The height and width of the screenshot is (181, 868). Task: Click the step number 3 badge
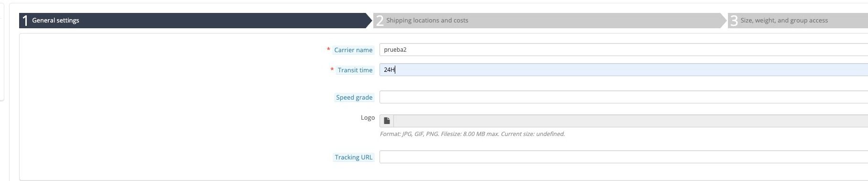pyautogui.click(x=734, y=21)
